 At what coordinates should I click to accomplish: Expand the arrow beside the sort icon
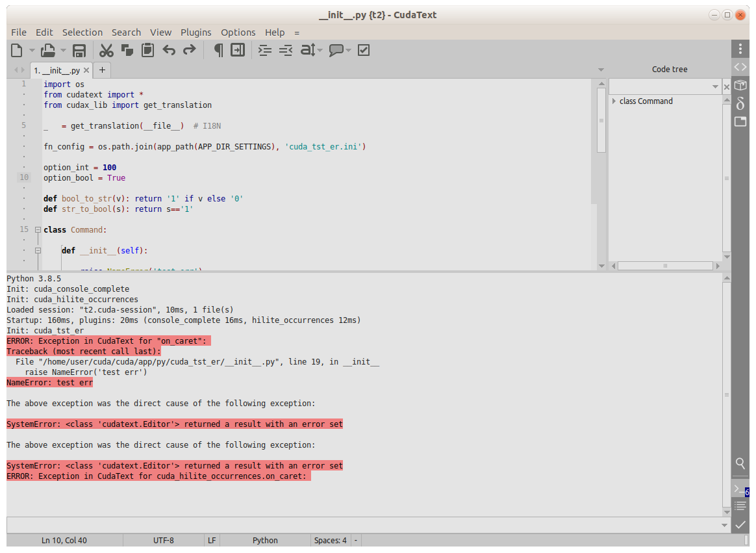[319, 50]
